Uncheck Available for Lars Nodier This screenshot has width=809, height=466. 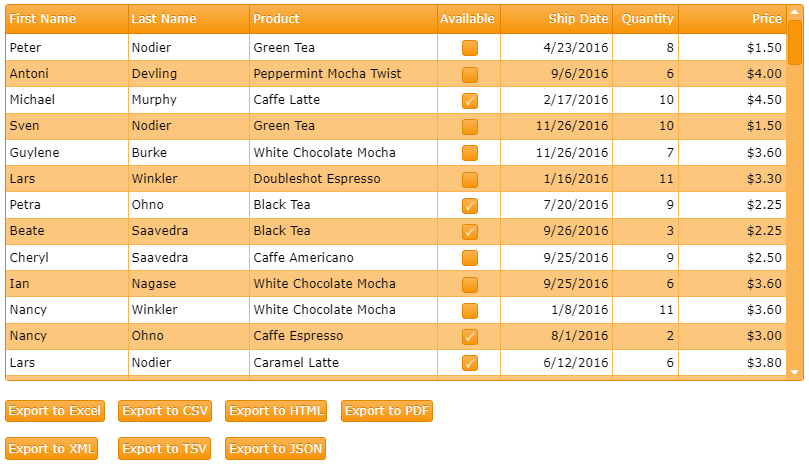click(x=470, y=363)
